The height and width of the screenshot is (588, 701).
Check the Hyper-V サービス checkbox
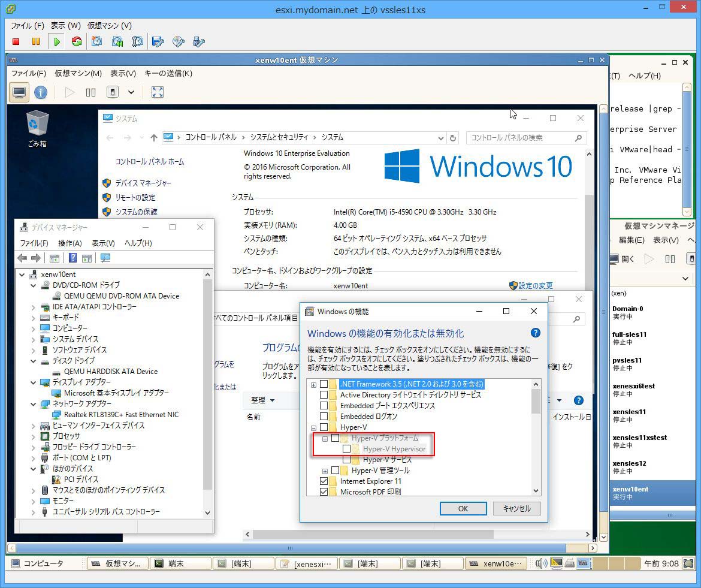[x=346, y=460]
